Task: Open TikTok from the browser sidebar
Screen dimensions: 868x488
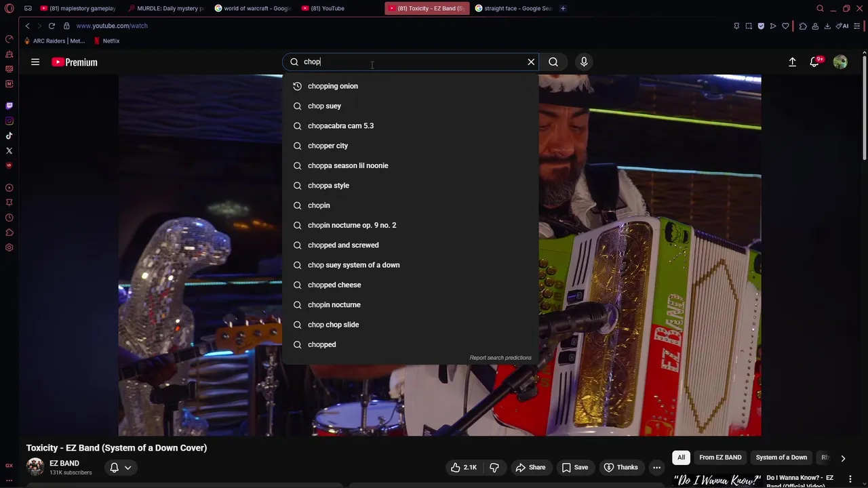Action: pyautogui.click(x=9, y=136)
